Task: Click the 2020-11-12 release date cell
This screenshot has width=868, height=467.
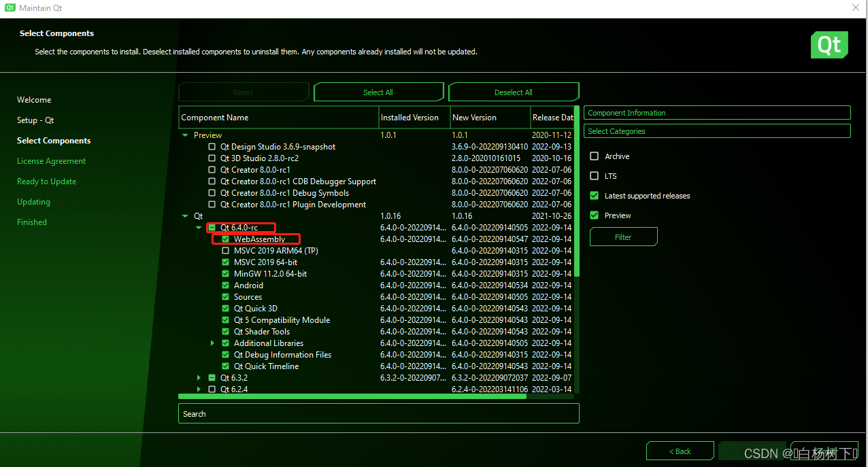Action: click(552, 135)
